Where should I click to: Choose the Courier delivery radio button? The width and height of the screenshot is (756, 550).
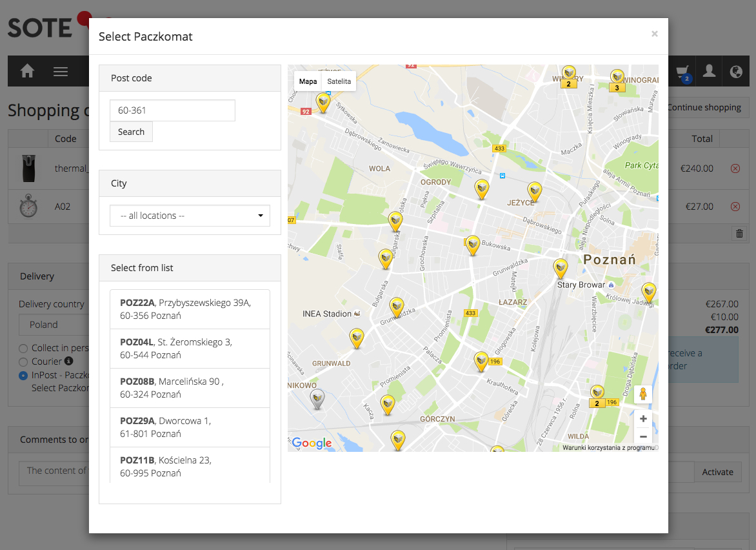[x=23, y=362]
